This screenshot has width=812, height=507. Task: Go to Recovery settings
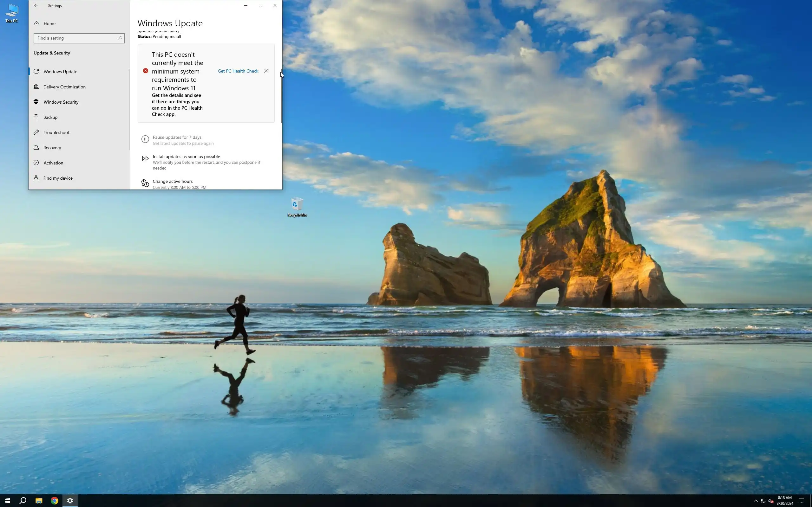coord(52,148)
